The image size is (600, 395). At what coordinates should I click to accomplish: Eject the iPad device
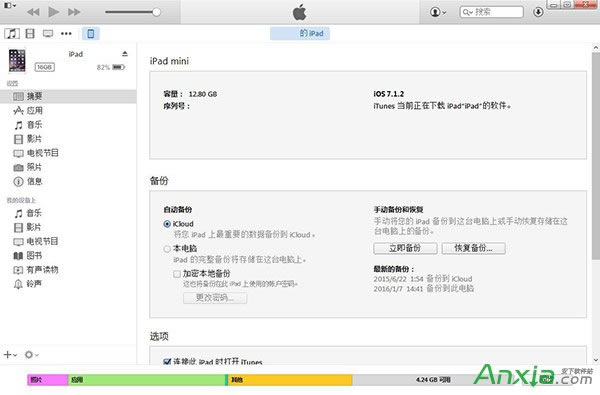(x=125, y=54)
